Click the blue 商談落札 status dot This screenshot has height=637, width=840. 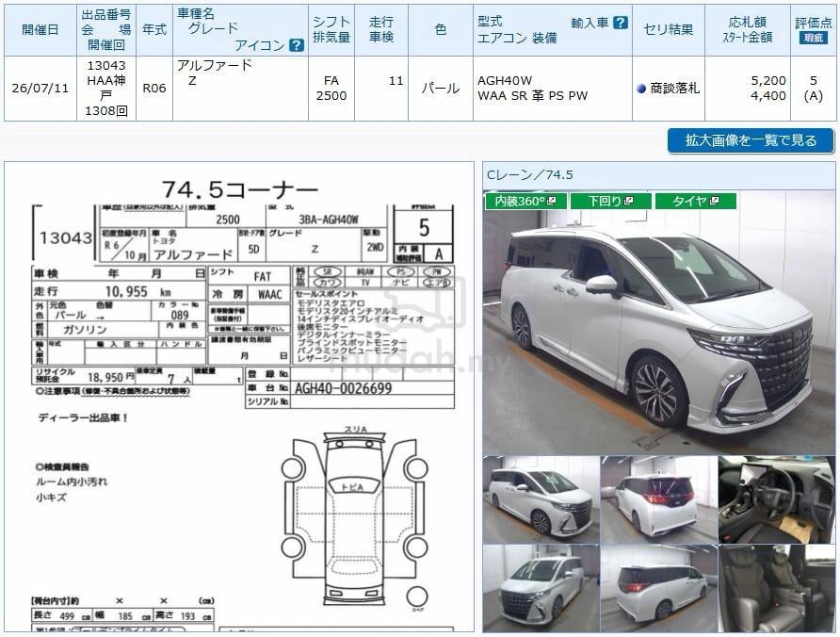pos(641,89)
